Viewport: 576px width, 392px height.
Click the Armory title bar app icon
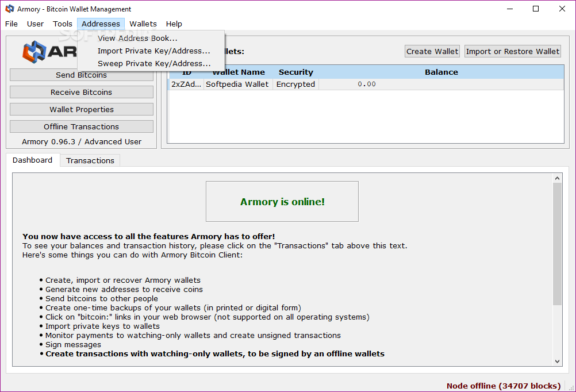[x=10, y=9]
